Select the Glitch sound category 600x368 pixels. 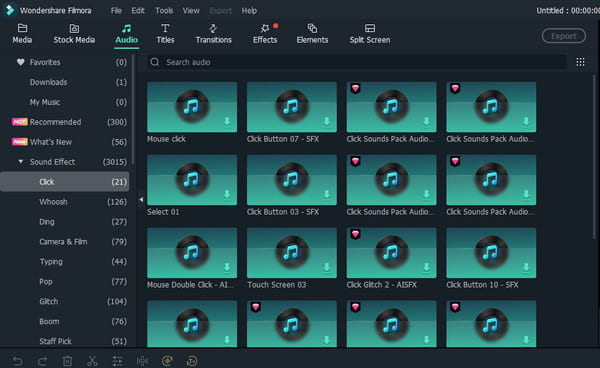[x=65, y=301]
